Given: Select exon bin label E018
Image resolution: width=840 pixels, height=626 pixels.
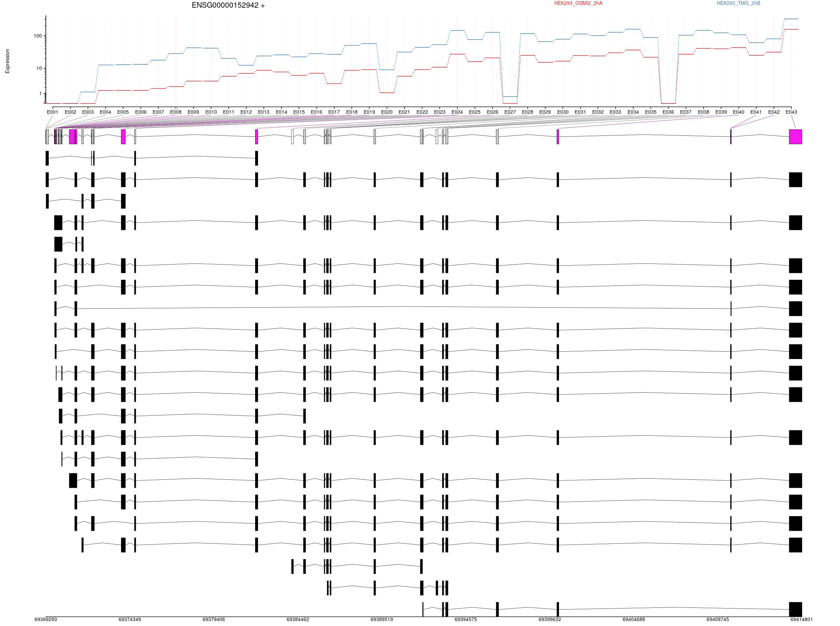Looking at the screenshot, I should pyautogui.click(x=352, y=112).
